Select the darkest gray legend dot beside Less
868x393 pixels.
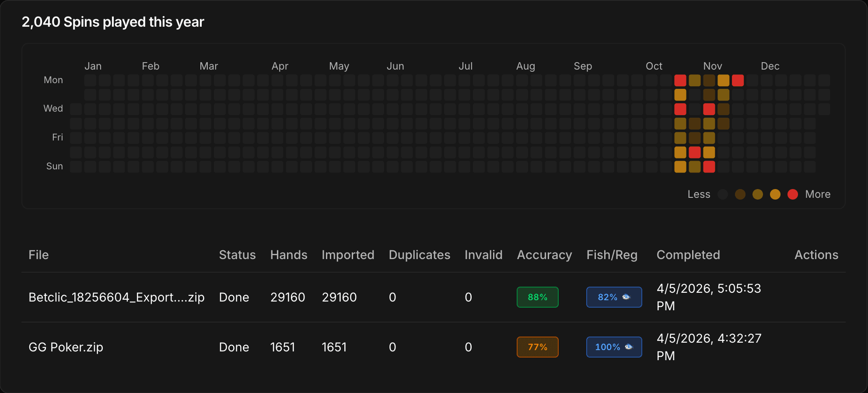(723, 194)
